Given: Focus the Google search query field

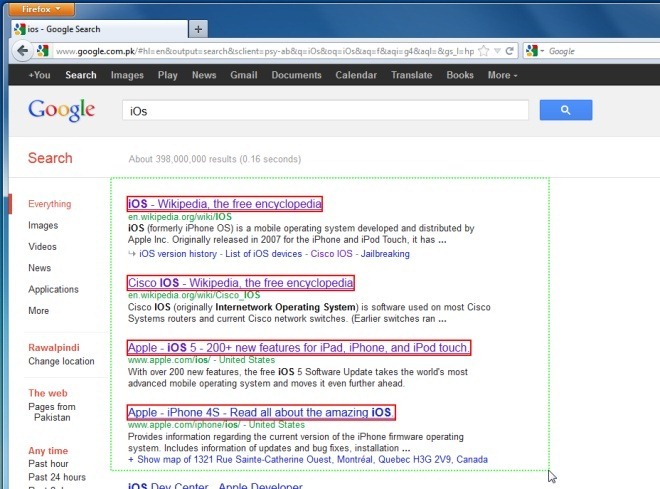Looking at the screenshot, I should point(325,110).
